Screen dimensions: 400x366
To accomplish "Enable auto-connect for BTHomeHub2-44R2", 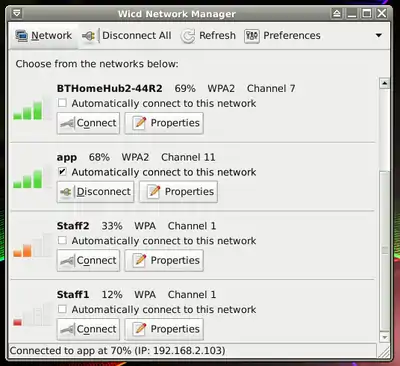I will [62, 103].
